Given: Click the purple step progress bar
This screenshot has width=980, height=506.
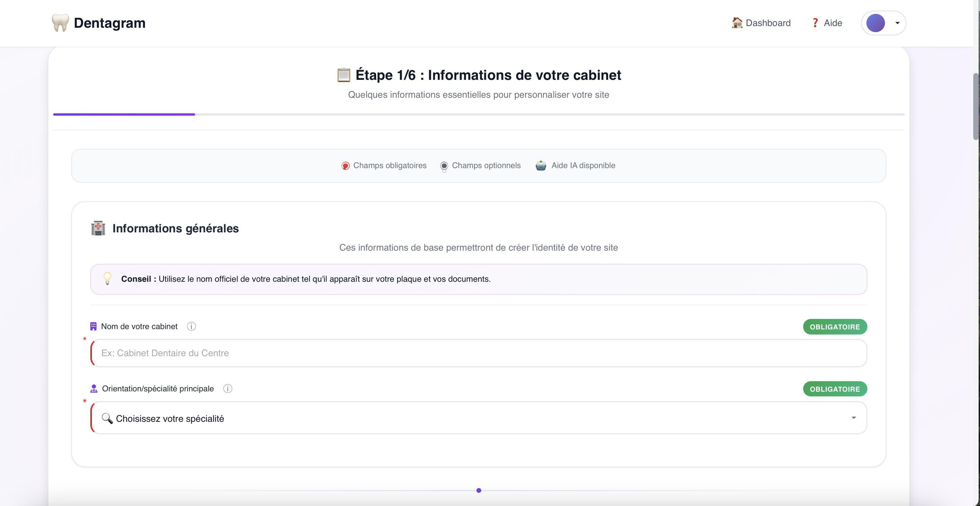Looking at the screenshot, I should pos(124,114).
